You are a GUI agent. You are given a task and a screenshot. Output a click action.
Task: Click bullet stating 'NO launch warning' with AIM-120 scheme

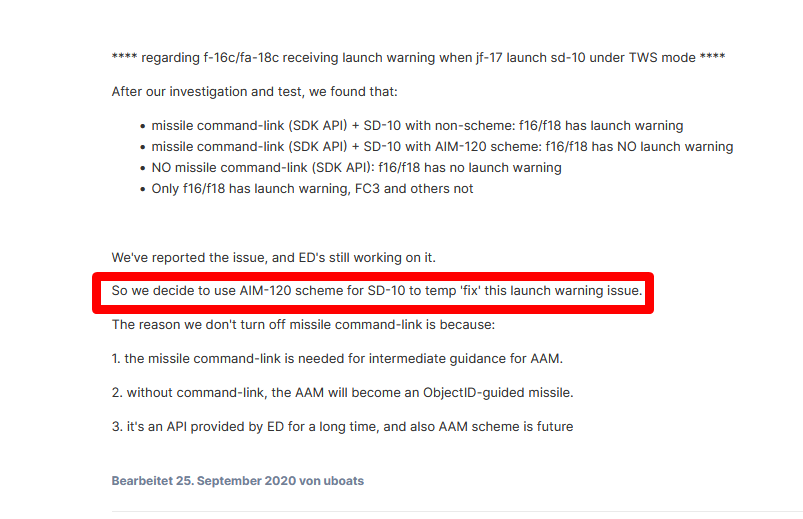pos(442,147)
